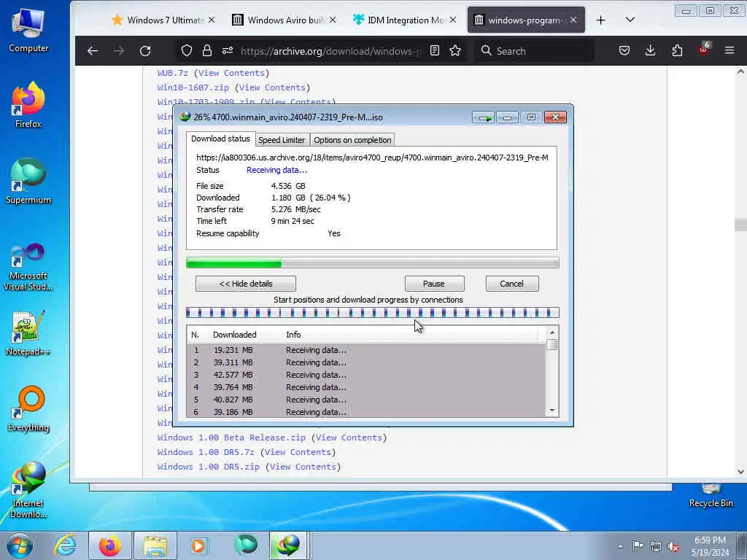View Contents of Win10-1607.zip
The width and height of the screenshot is (747, 560).
(x=272, y=87)
